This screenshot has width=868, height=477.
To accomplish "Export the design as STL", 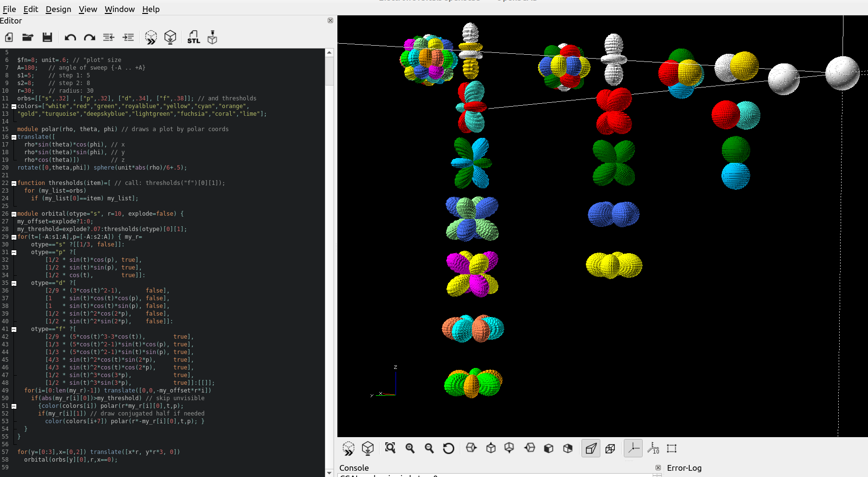I will (x=194, y=37).
